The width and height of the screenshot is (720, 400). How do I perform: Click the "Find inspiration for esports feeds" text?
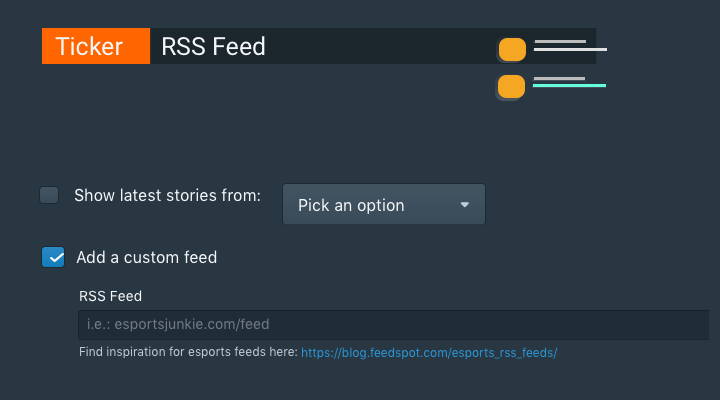(x=188, y=353)
